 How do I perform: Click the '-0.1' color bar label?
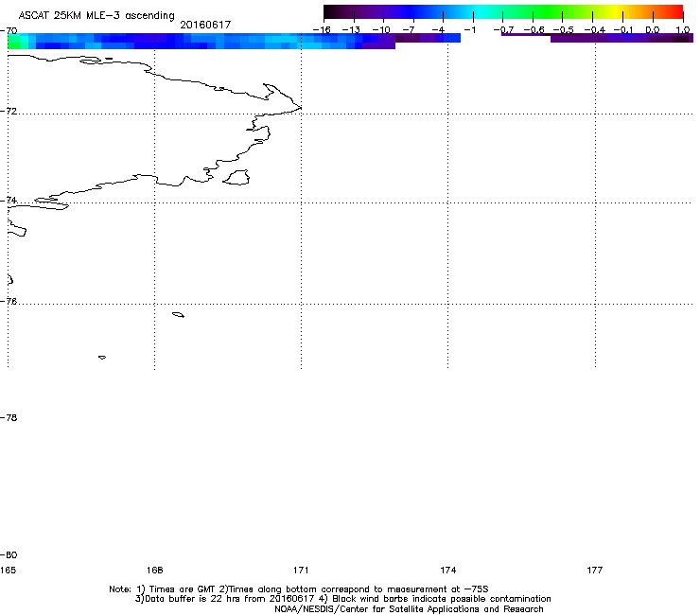[x=623, y=30]
